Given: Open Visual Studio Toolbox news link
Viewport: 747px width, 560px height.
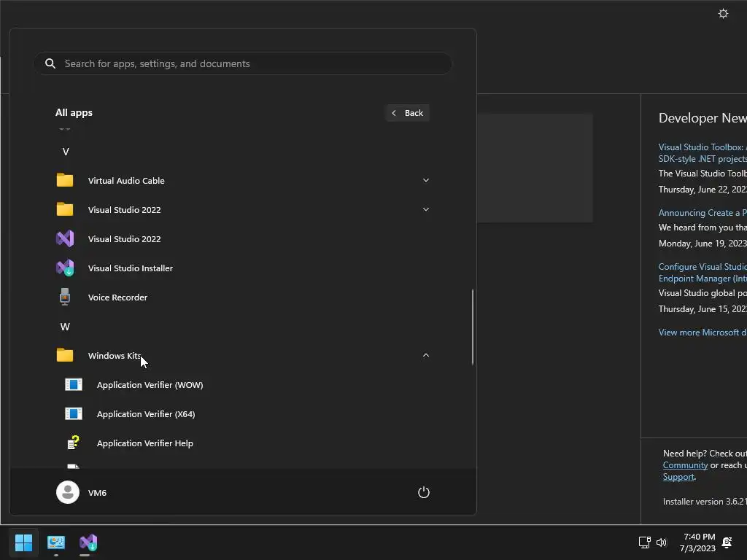Looking at the screenshot, I should point(703,153).
